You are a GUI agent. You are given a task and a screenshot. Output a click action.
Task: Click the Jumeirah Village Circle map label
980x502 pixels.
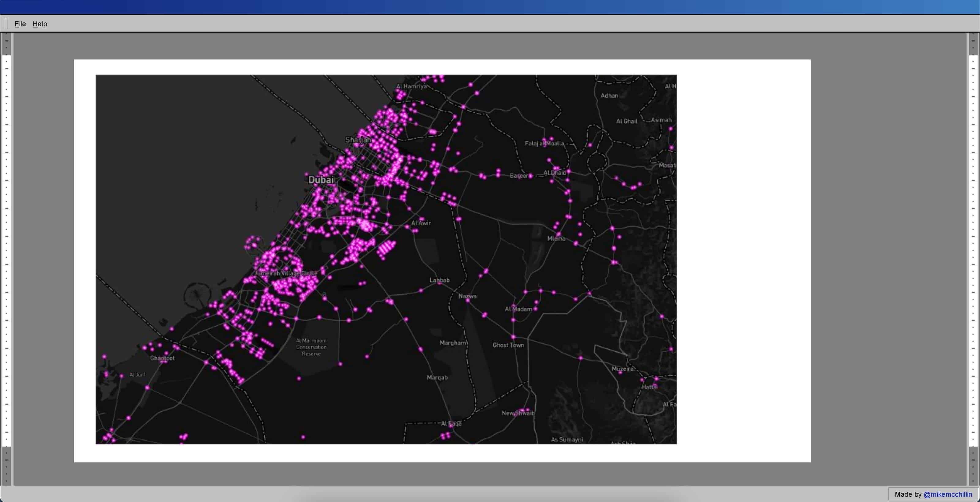(x=286, y=273)
